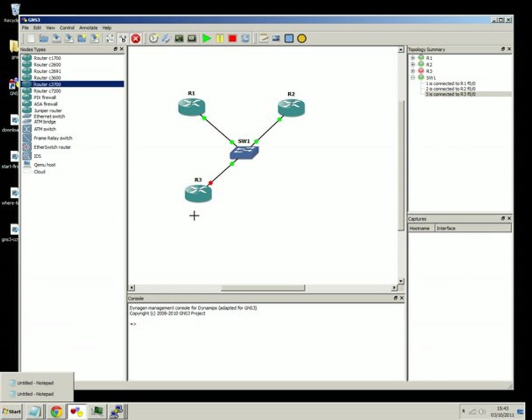
Task: Expand R1 in Topology Summary
Action: 413,58
